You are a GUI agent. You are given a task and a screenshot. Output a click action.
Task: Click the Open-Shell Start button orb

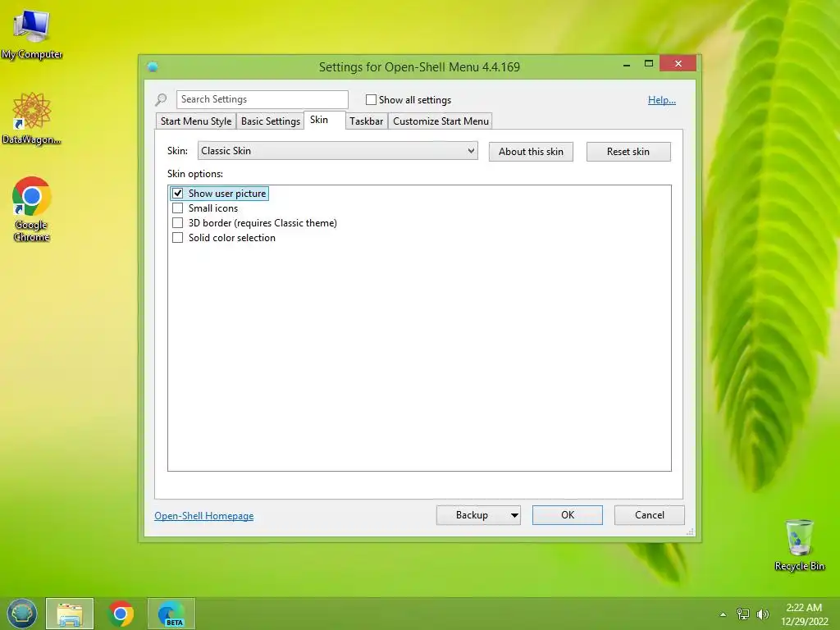[x=22, y=614]
